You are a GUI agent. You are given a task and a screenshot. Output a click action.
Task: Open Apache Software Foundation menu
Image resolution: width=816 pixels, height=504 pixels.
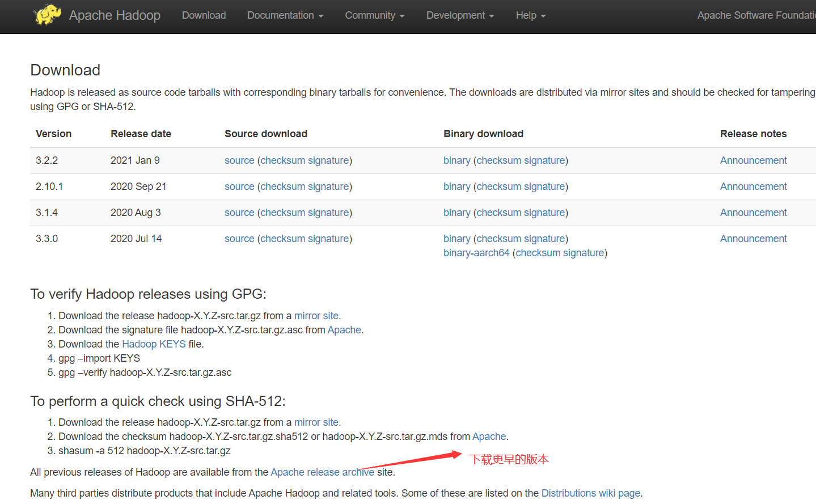pos(756,15)
